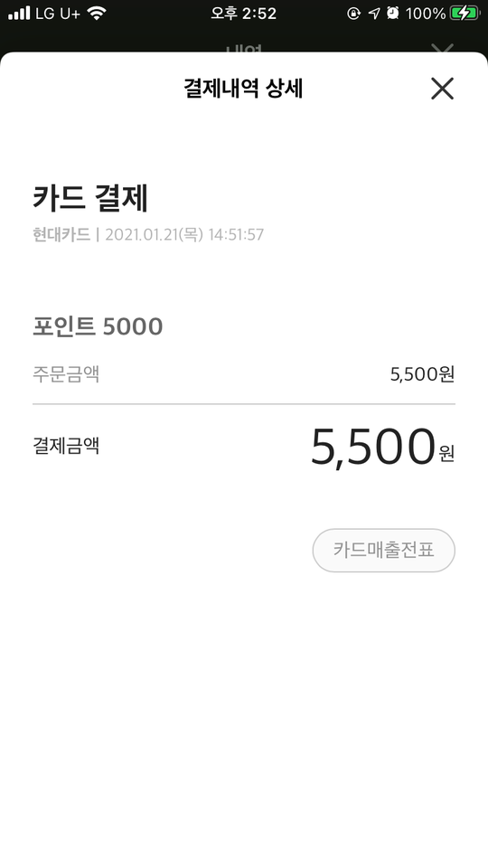The image size is (488, 868).
Task: Open the 카드매출전표 receipt button
Action: 383,551
